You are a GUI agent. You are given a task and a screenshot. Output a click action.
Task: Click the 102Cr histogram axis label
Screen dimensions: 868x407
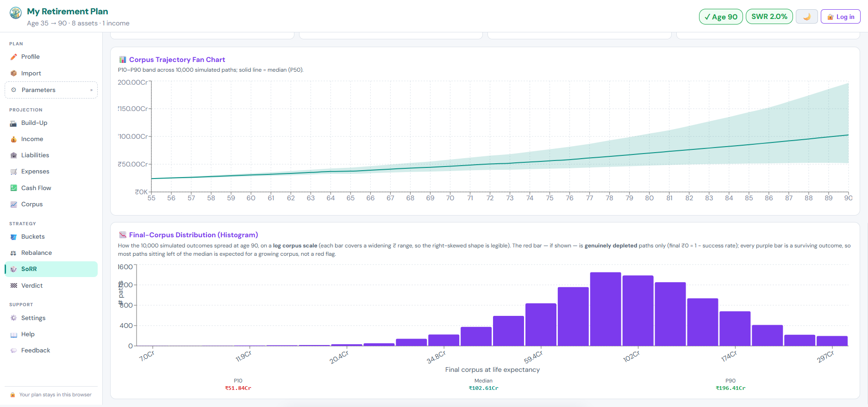pos(631,356)
